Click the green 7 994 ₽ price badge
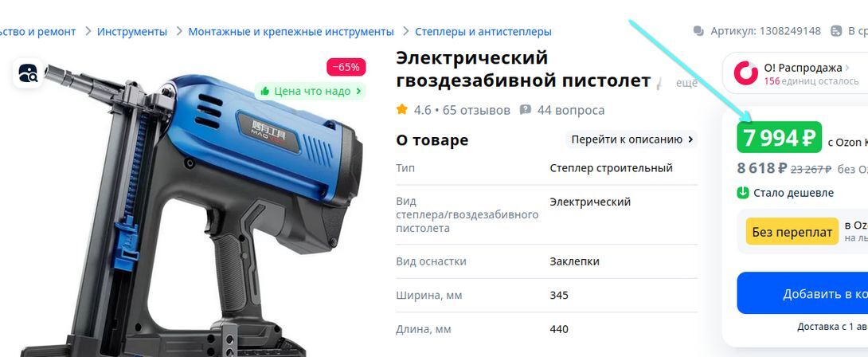 (779, 137)
